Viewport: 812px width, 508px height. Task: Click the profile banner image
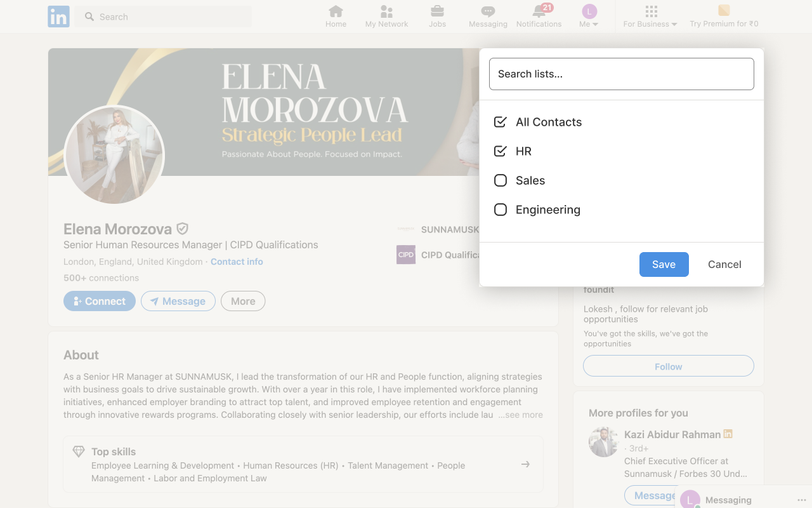point(263,112)
